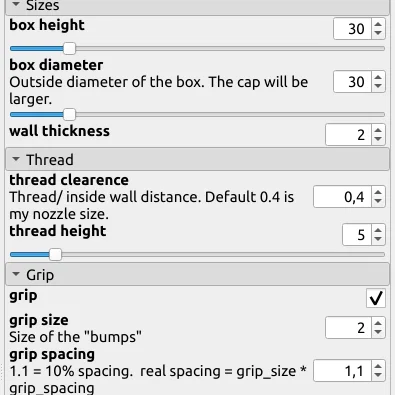Screen dimensions: 395x395
Task: Collapse the Thread section
Action: (16, 159)
